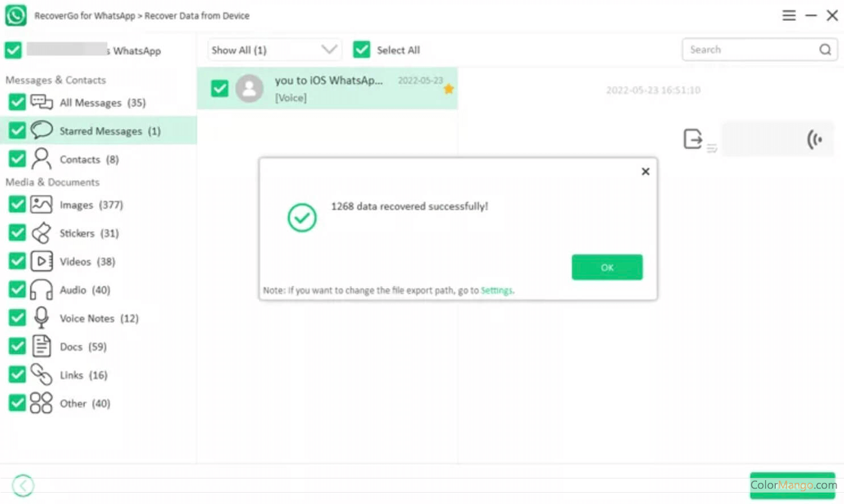Uncheck the Select All checkbox
This screenshot has height=504, width=844.
coord(361,50)
